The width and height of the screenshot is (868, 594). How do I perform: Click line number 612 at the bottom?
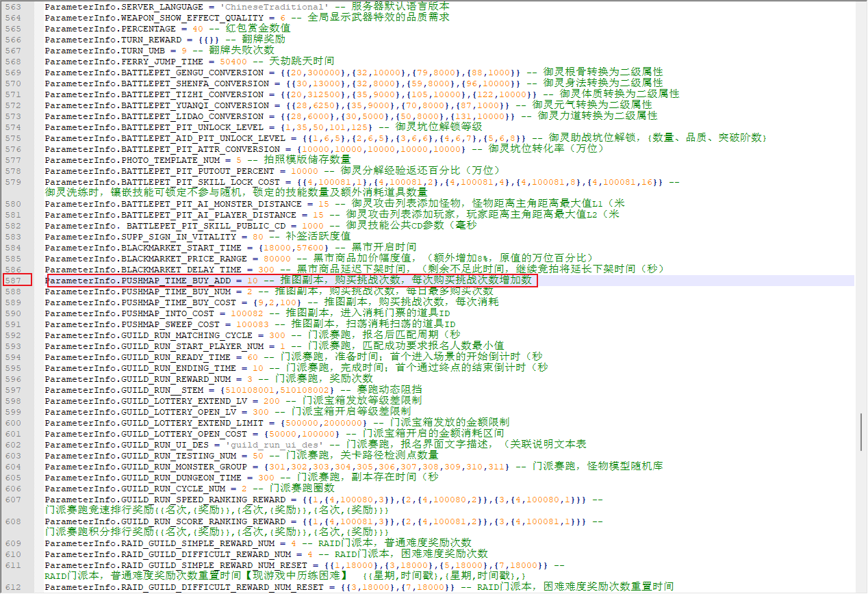(x=13, y=587)
